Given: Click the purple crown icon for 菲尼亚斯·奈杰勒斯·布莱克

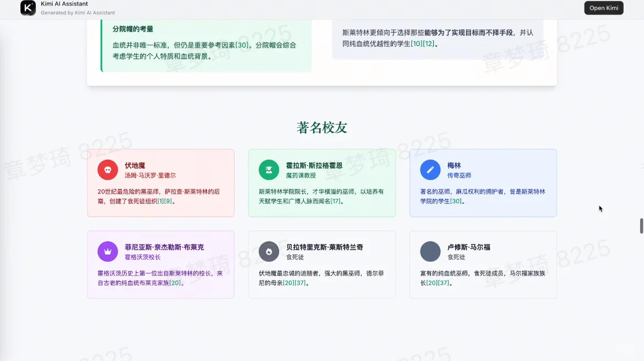Looking at the screenshot, I should (107, 252).
